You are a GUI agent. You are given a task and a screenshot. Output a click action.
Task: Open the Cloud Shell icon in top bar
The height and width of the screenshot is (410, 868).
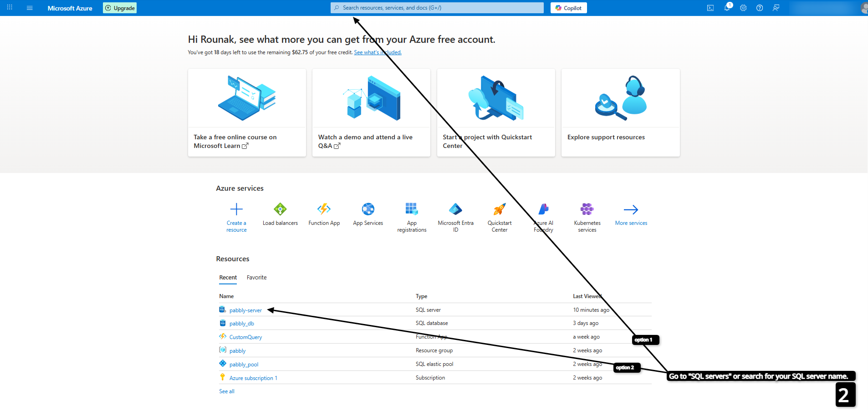710,8
